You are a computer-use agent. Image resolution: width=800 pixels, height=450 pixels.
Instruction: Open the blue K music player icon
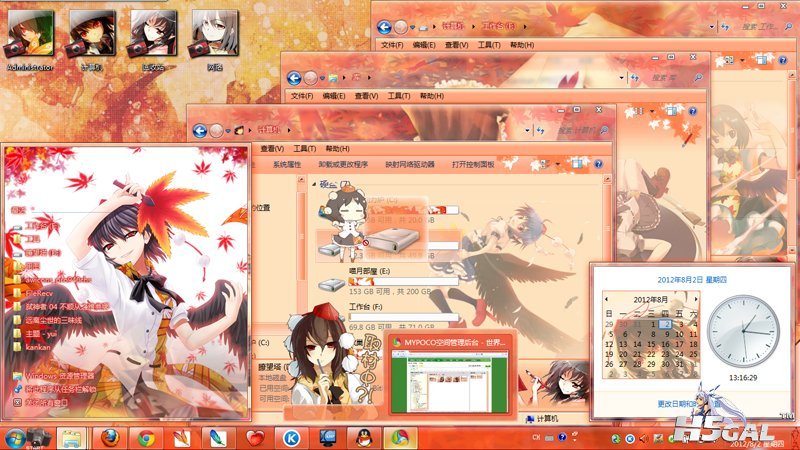[x=291, y=437]
